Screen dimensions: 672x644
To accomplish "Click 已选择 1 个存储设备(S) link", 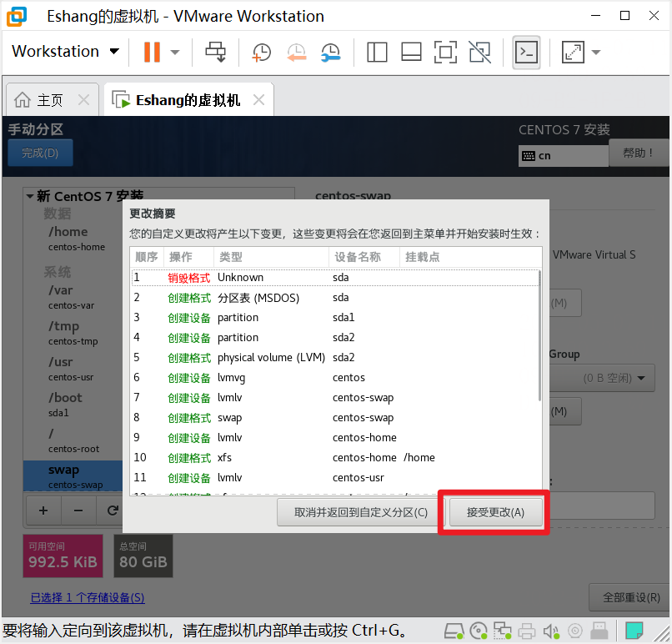I will pyautogui.click(x=88, y=597).
